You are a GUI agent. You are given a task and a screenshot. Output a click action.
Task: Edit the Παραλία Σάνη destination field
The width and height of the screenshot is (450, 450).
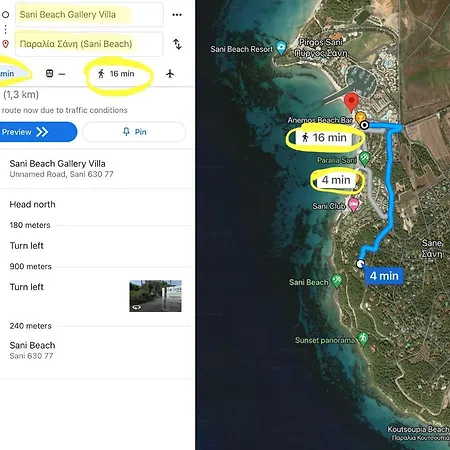(x=89, y=44)
